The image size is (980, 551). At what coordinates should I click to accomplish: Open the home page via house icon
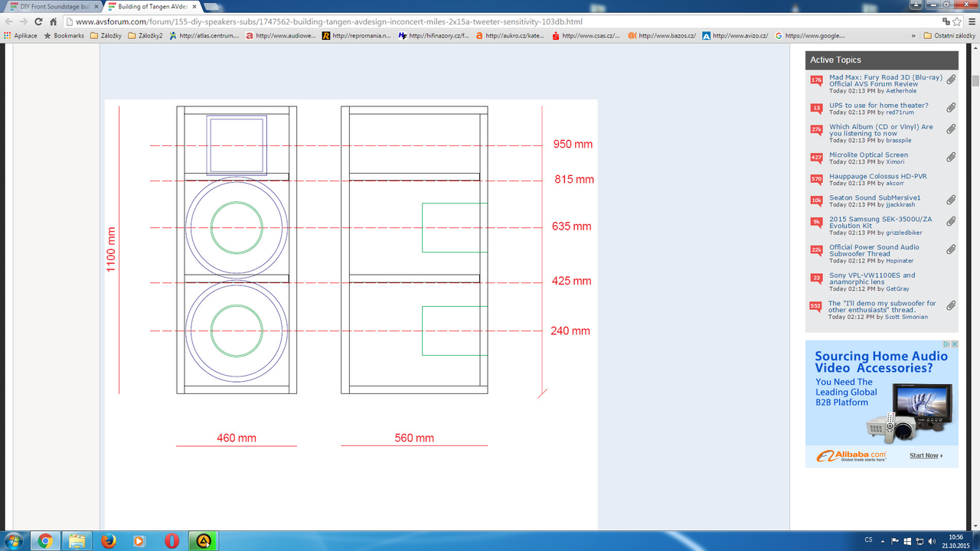click(x=53, y=21)
